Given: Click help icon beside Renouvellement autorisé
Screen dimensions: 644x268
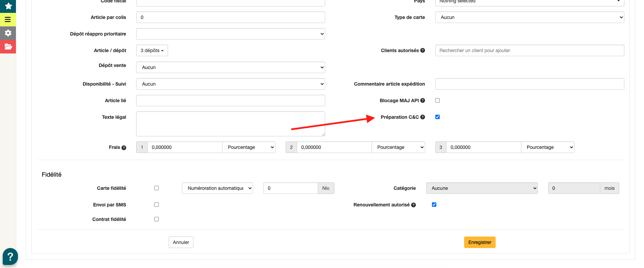Looking at the screenshot, I should pos(413,205).
